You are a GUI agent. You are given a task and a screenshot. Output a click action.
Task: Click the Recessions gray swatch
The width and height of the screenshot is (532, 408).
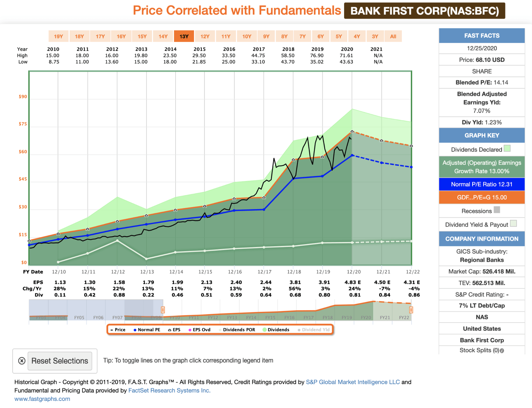click(497, 210)
